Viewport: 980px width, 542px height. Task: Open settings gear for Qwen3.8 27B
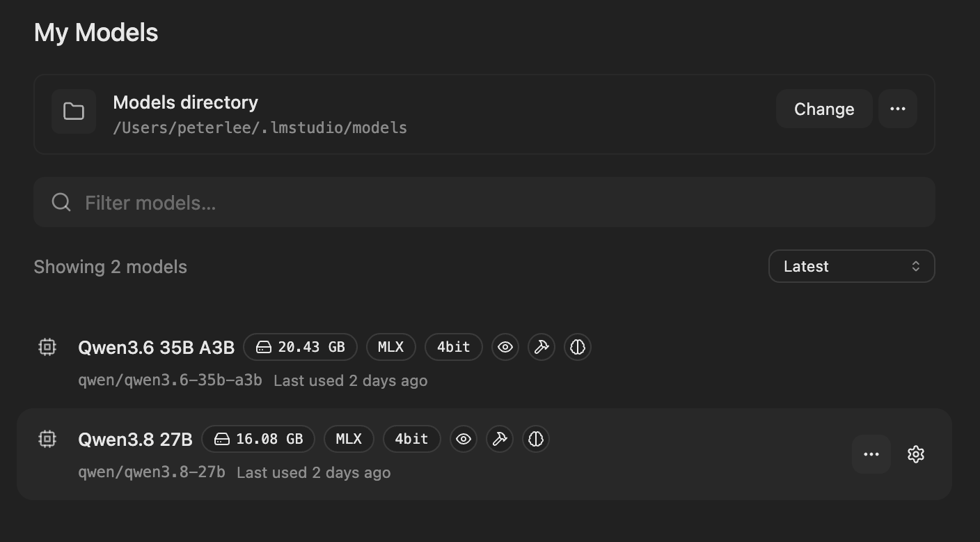[916, 454]
